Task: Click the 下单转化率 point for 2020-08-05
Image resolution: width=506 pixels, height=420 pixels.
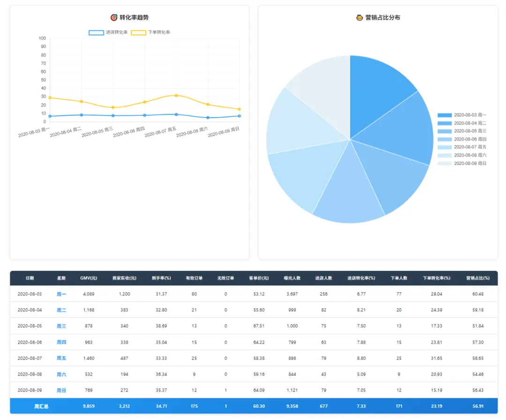Action: 113,107
